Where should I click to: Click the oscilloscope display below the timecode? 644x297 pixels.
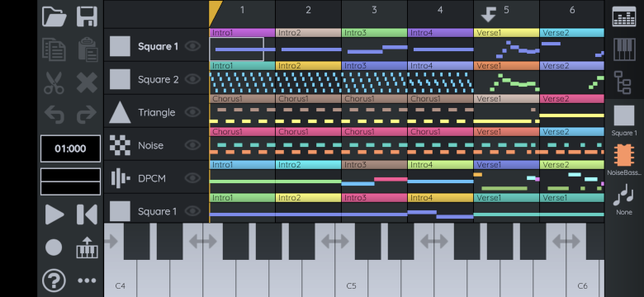[70, 181]
